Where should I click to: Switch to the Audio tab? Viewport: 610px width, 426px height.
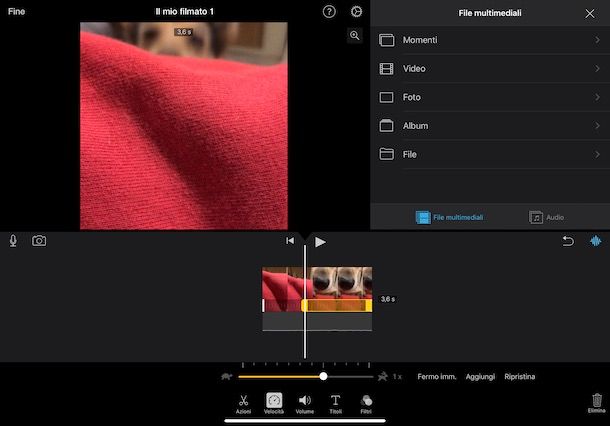click(546, 217)
